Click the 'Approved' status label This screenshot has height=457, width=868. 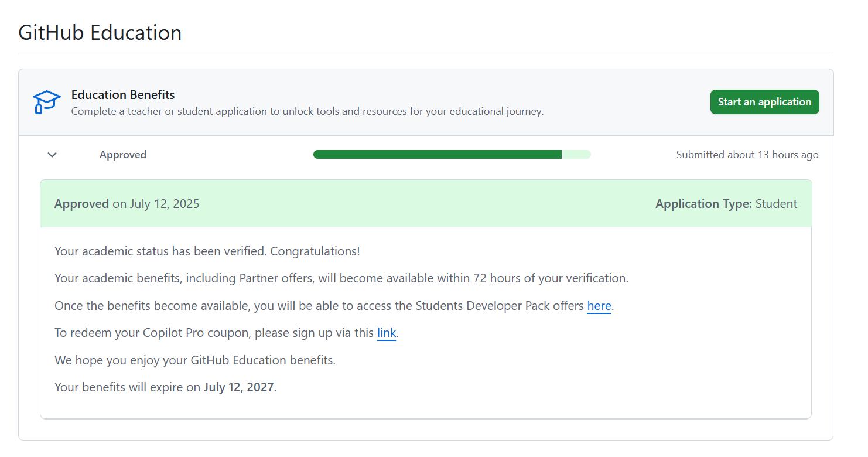pyautogui.click(x=123, y=155)
